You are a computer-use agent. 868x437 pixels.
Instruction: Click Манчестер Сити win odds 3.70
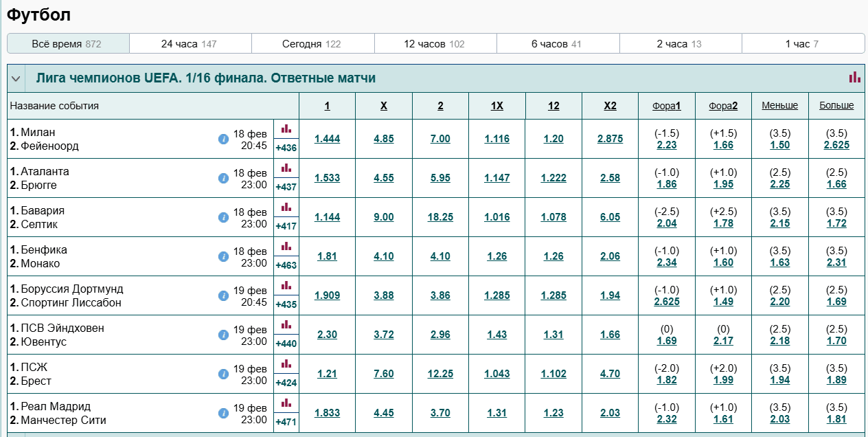point(440,413)
